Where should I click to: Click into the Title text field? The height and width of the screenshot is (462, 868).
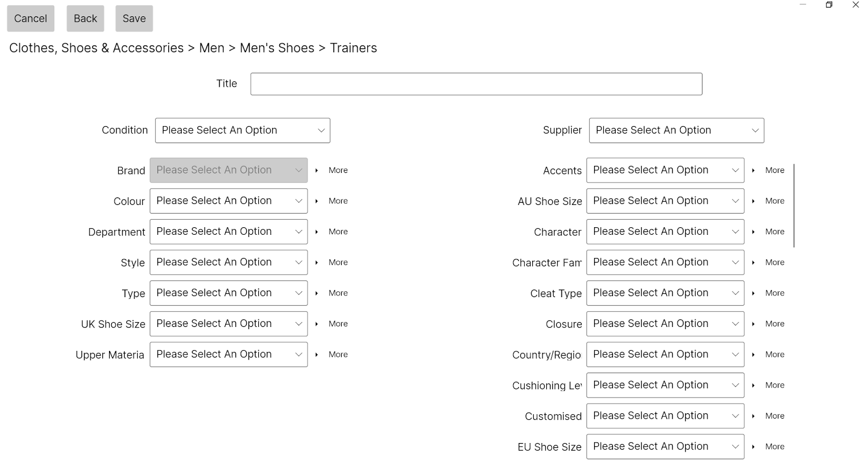(x=476, y=84)
